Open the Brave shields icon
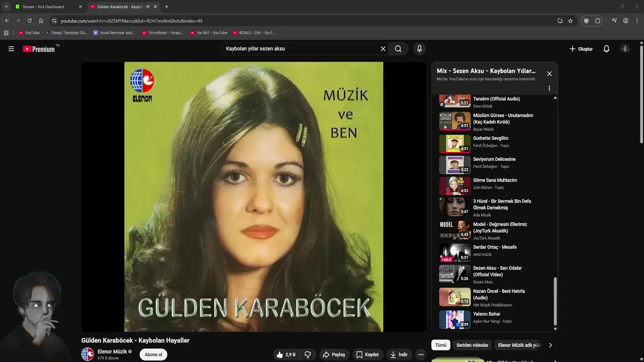The image size is (644, 362). [586, 21]
